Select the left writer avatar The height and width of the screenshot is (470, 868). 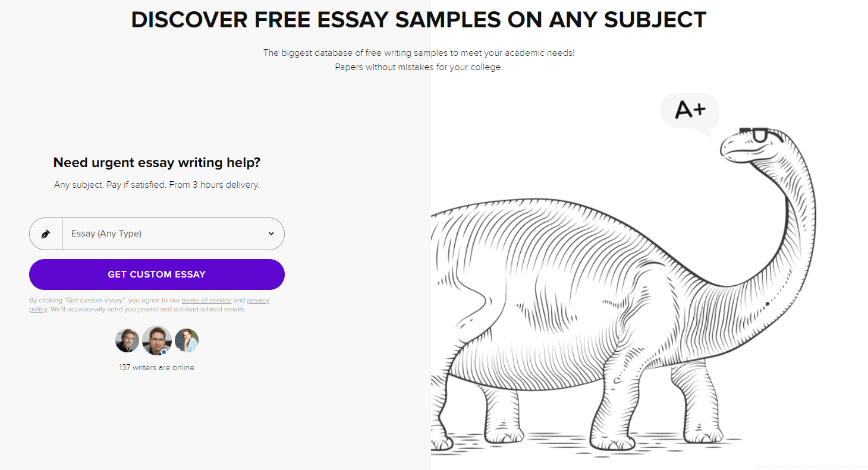[x=127, y=340]
